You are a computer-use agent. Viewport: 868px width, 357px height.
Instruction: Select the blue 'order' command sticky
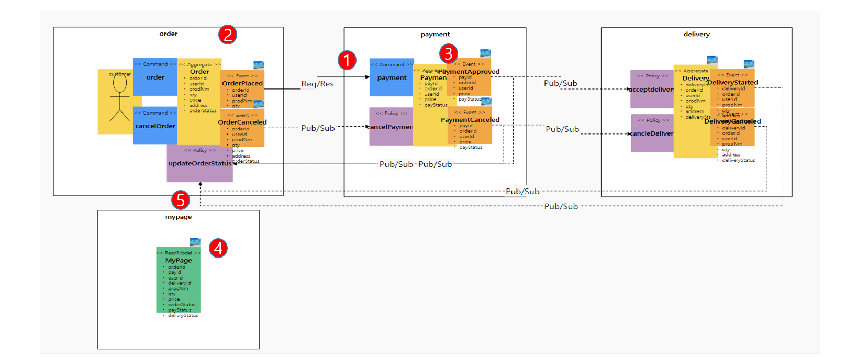(155, 76)
